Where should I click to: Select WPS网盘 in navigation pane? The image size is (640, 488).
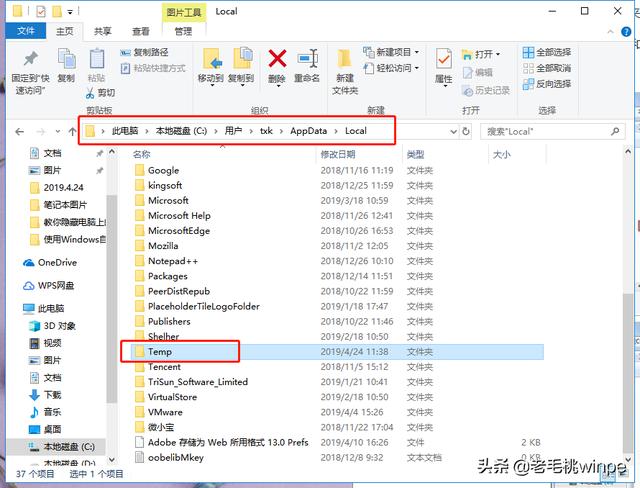click(x=49, y=286)
